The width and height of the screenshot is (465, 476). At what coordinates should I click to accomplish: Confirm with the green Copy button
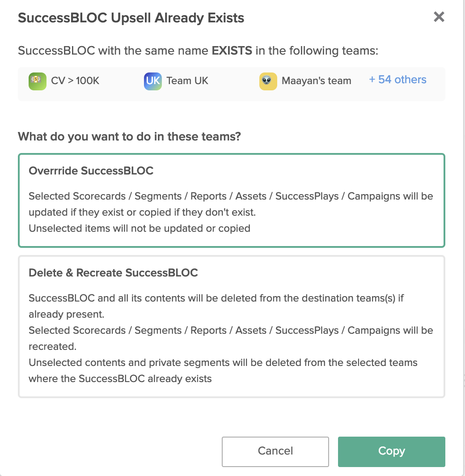391,451
